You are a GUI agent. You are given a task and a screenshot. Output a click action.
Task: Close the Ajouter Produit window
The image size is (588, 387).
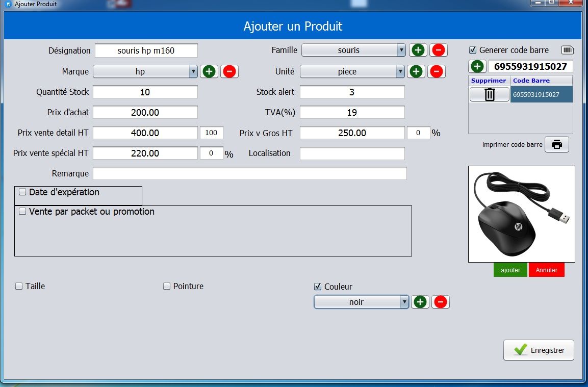tap(571, 3)
